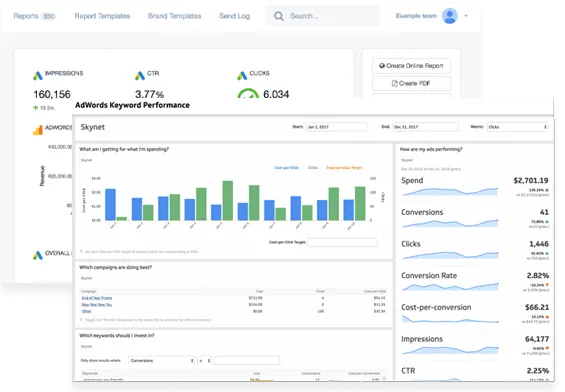The height and width of the screenshot is (392, 565).
Task: Click the green clicks gauge icon
Action: (x=248, y=93)
